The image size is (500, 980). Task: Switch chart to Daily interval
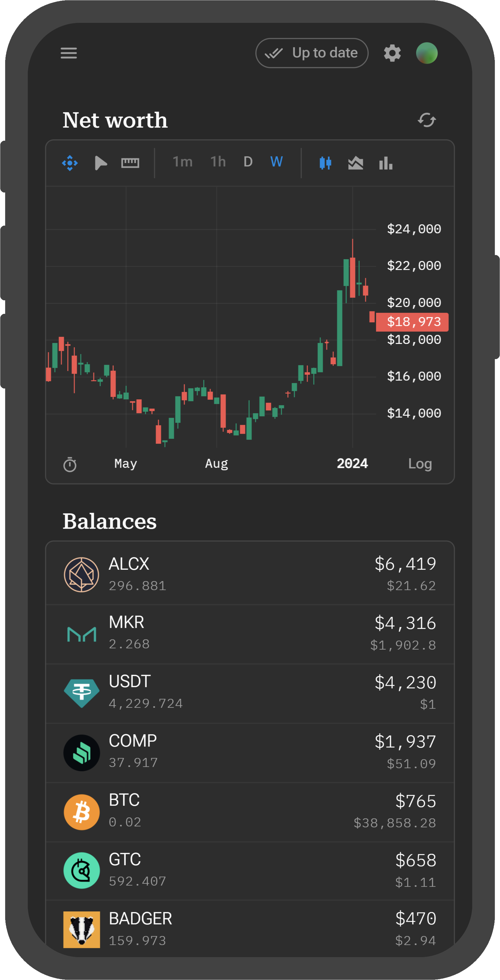[248, 162]
